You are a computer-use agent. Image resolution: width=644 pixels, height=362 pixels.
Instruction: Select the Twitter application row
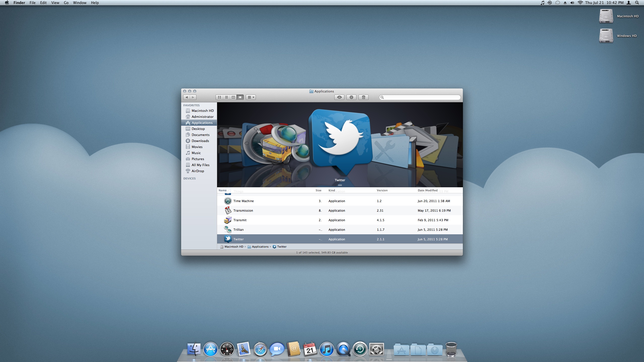(x=340, y=239)
